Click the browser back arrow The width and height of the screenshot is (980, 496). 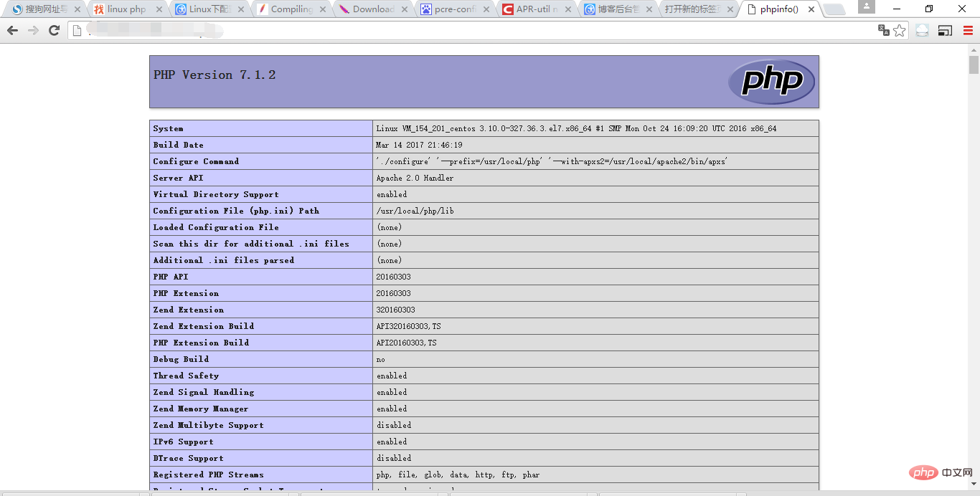click(12, 30)
